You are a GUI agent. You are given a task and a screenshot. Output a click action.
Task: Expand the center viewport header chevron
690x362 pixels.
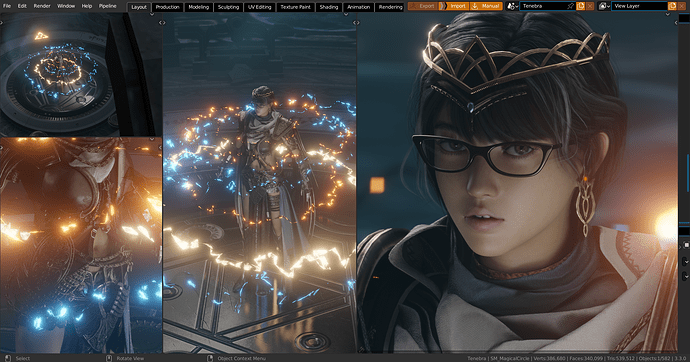(346, 15)
